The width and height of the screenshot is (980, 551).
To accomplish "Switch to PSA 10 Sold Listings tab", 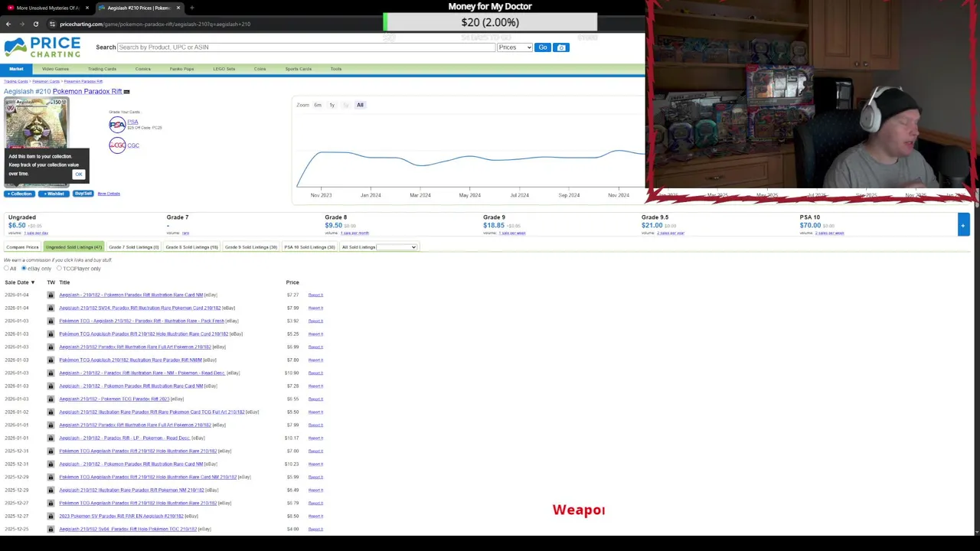I will click(x=309, y=247).
